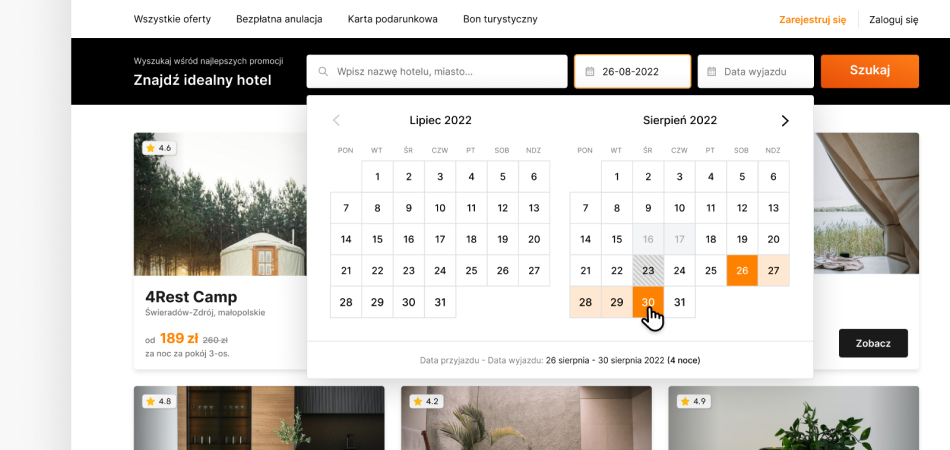This screenshot has height=450, width=950.
Task: Select 6 in Sierpień 2022
Action: (x=773, y=177)
